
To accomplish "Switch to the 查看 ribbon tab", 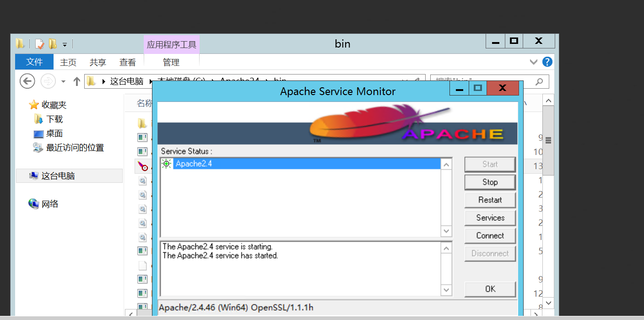I will [128, 62].
